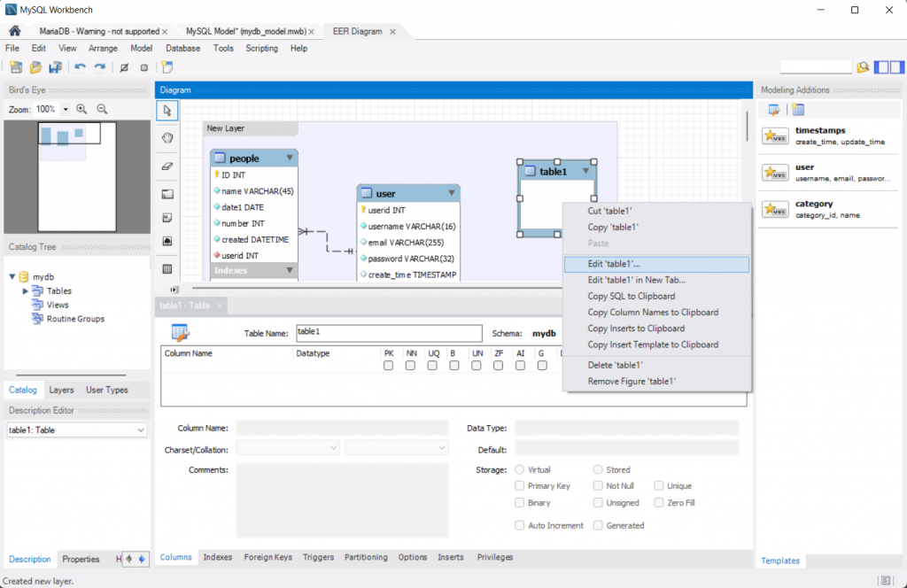
Task: Choose the eraser tool
Action: coord(167,166)
